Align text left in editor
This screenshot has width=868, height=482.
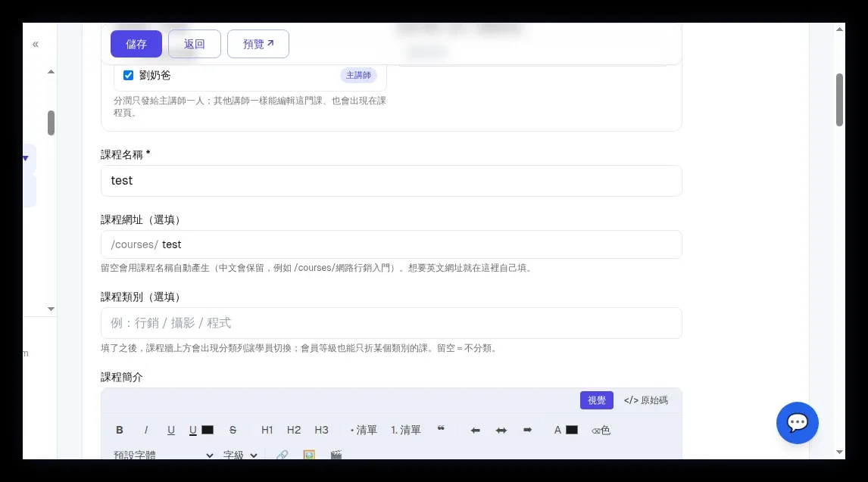[x=475, y=430]
